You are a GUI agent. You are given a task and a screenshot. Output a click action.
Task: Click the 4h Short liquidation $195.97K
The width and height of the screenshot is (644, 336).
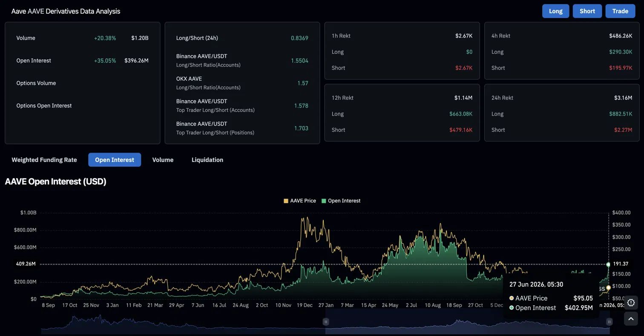(x=621, y=68)
